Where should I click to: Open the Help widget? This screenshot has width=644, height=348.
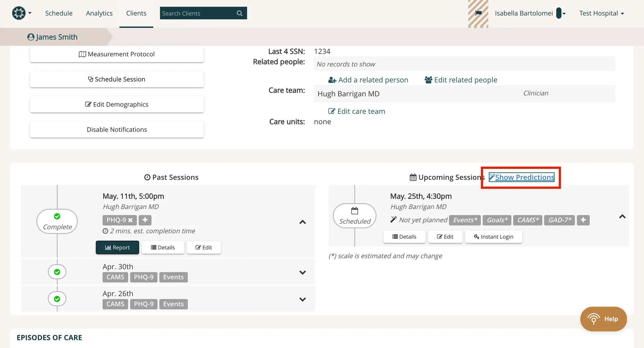603,319
